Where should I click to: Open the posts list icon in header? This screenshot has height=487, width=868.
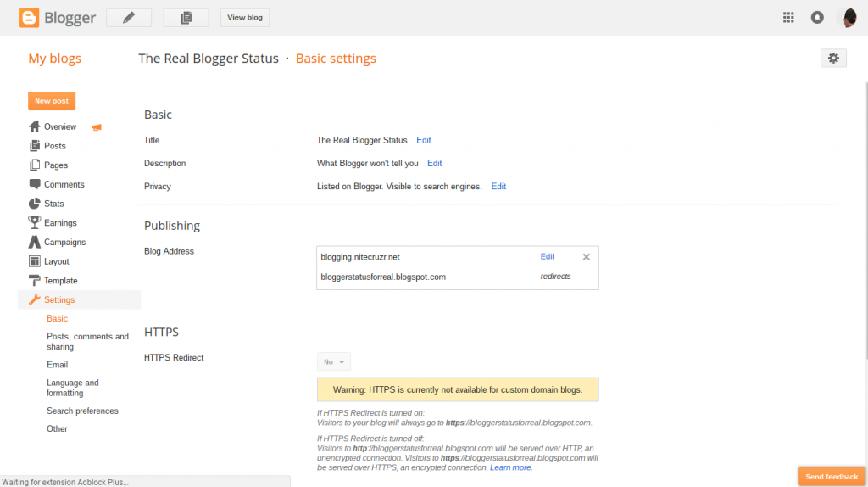coord(186,18)
